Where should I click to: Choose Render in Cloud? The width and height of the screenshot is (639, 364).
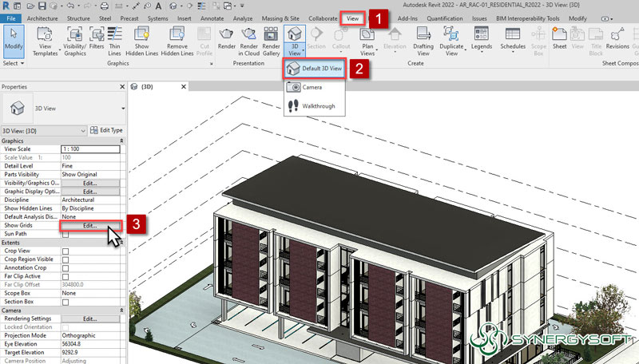pyautogui.click(x=248, y=42)
